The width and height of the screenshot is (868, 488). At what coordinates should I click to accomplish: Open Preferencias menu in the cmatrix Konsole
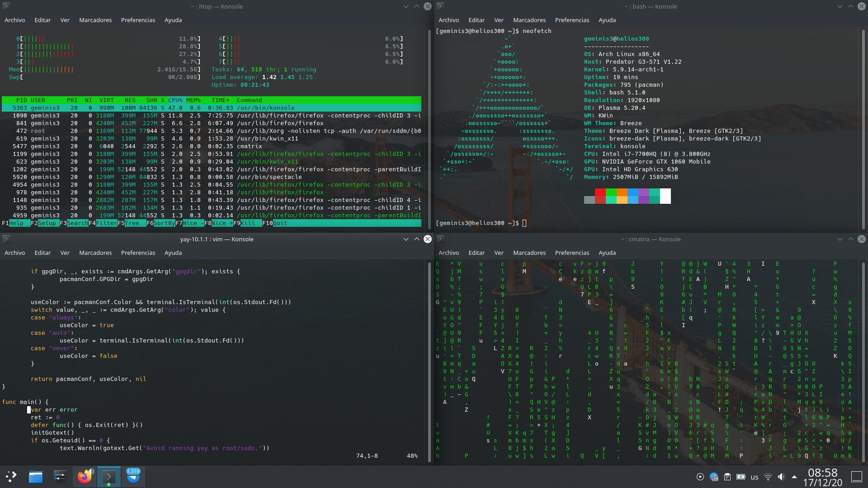point(572,253)
